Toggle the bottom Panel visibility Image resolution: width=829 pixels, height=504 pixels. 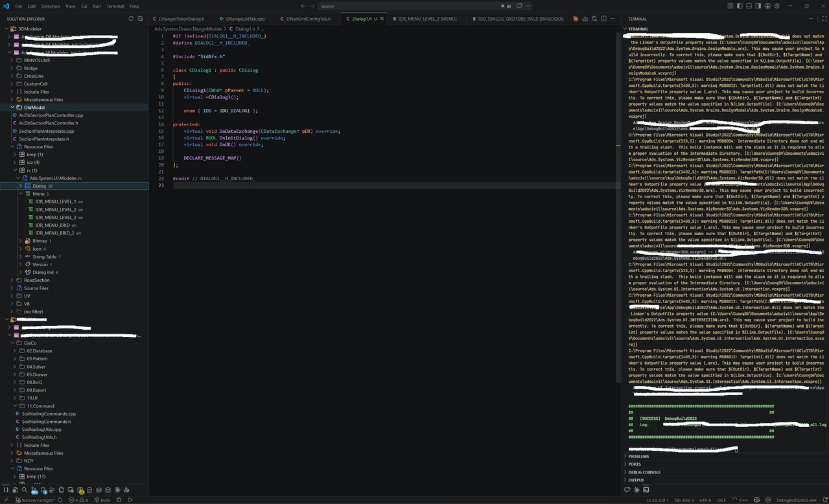pos(749,6)
